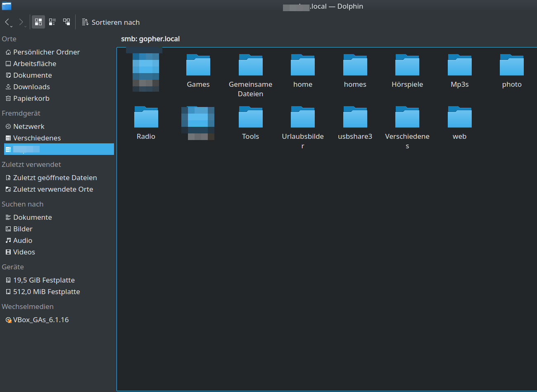537x392 pixels.
Task: Switch to Details tree view mode
Action: 67,22
